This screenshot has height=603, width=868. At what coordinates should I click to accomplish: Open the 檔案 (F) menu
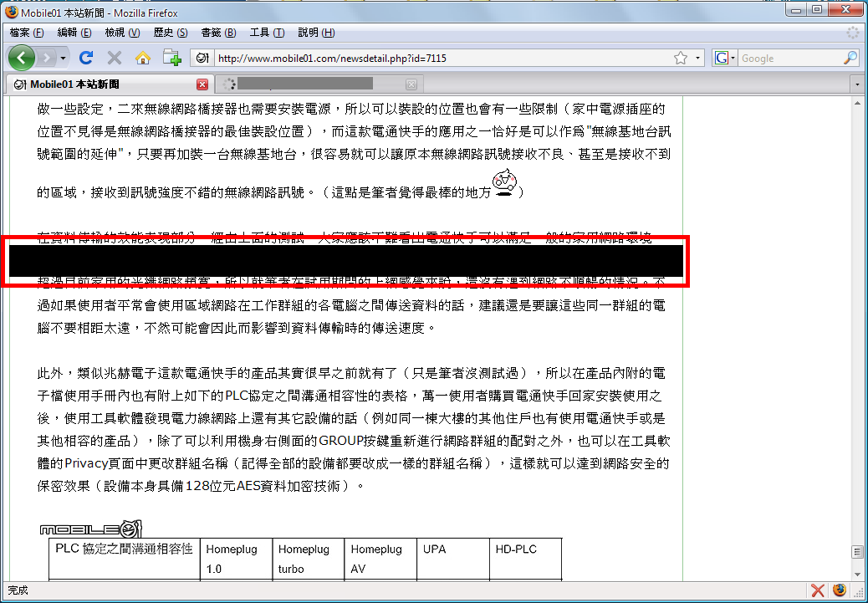coord(27,33)
